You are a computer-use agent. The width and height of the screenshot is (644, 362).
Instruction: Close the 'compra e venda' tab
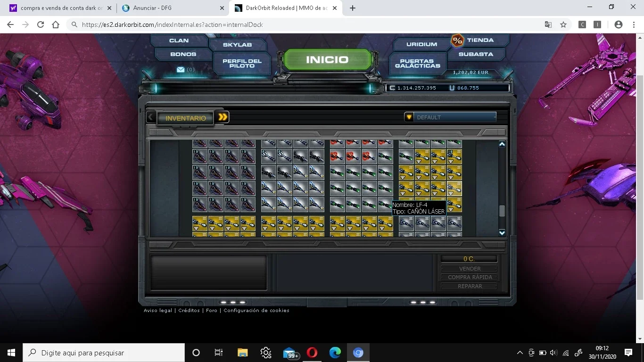coord(109,8)
